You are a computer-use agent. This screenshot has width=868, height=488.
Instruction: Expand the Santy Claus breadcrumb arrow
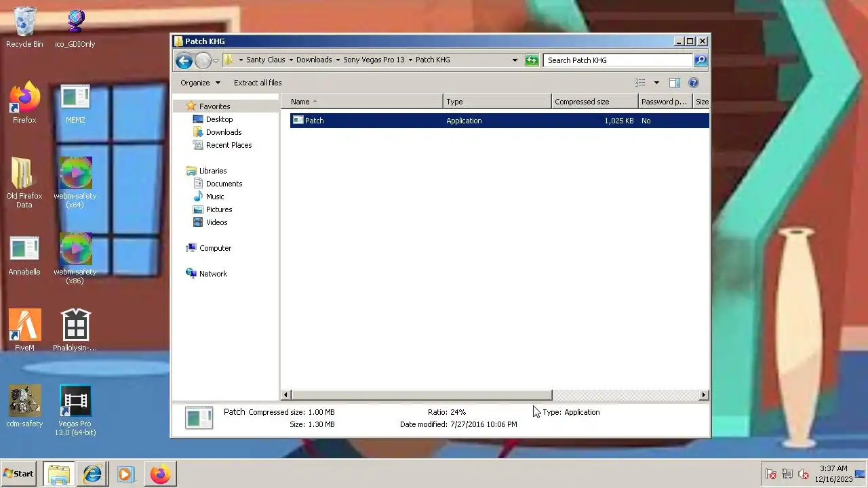tap(291, 60)
